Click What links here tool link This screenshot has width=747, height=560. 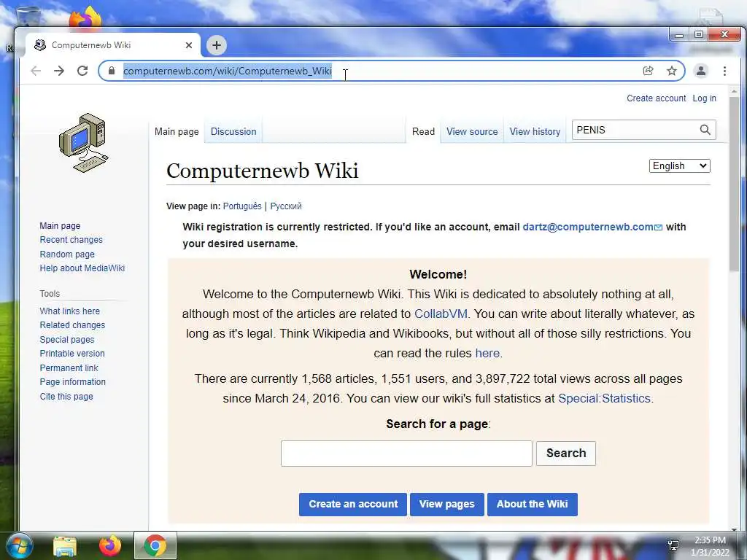[69, 311]
